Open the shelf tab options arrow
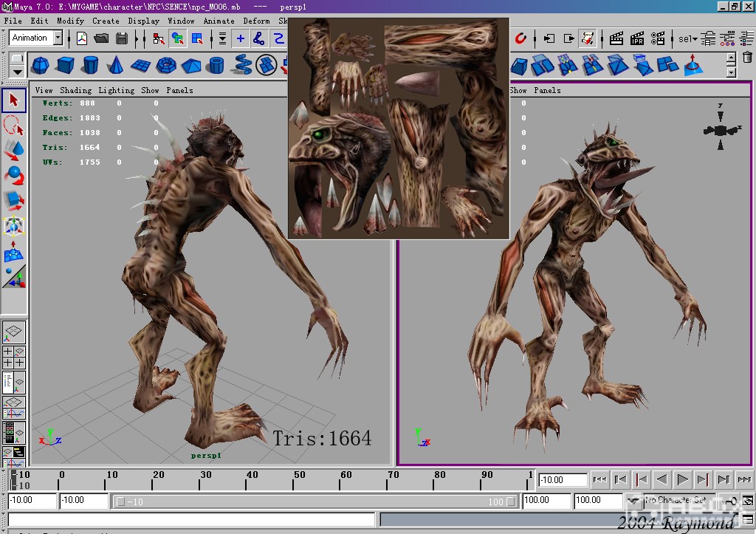Screen dimensions: 756x534 click(x=17, y=72)
